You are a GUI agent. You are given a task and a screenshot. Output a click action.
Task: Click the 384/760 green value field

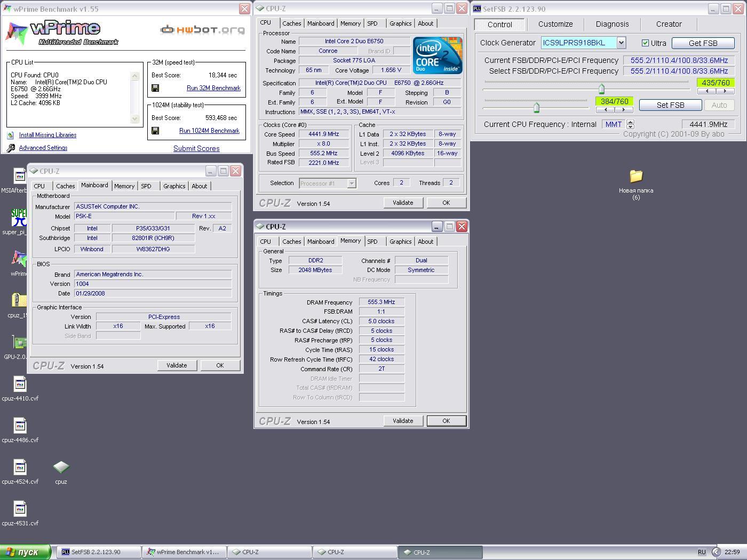(x=614, y=101)
